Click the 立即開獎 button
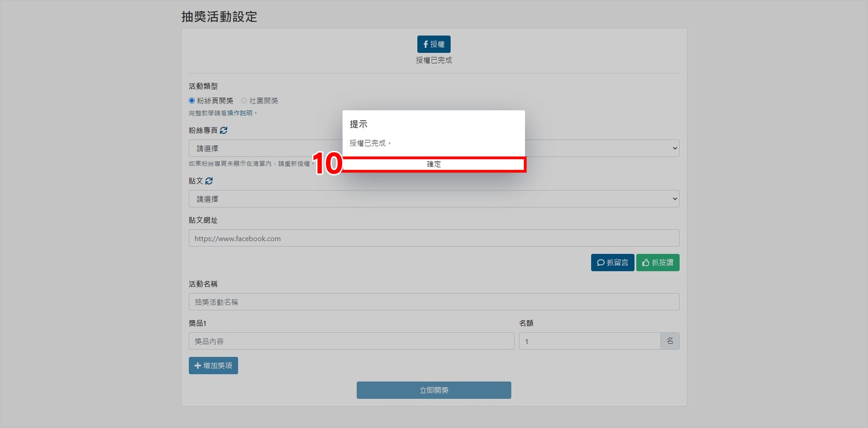This screenshot has width=868, height=428. click(x=434, y=390)
